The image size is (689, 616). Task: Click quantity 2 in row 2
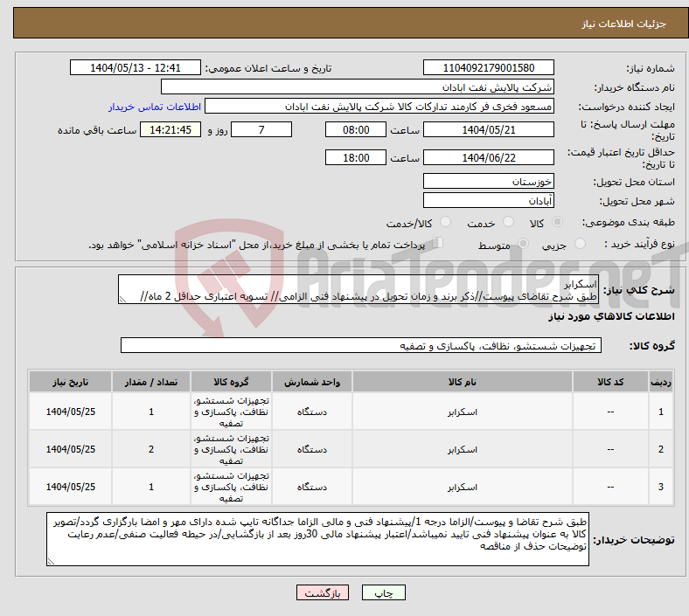tap(151, 449)
